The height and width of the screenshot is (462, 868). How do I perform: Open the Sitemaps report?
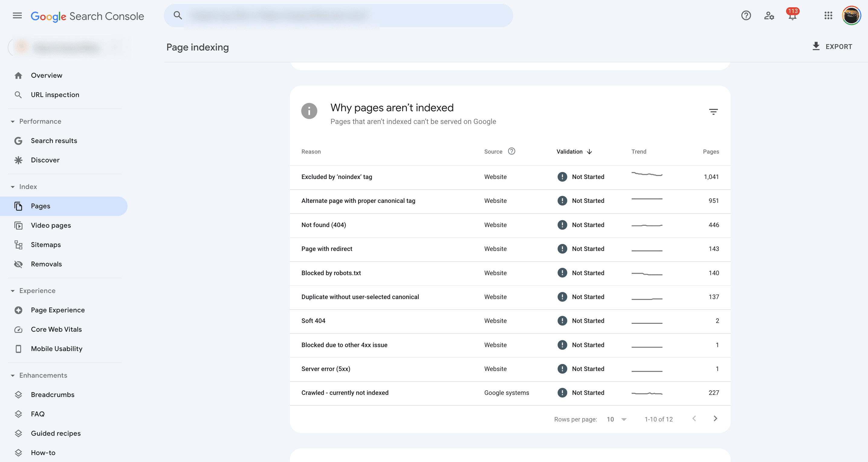(46, 245)
